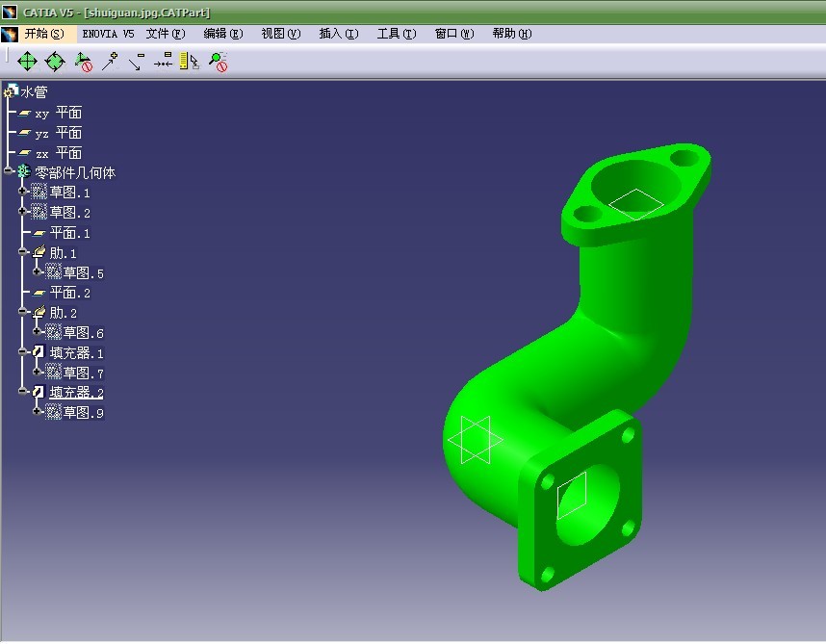Viewport: 826px width, 644px height.
Task: Select 填充器.2 feature in the tree
Action: pos(76,393)
